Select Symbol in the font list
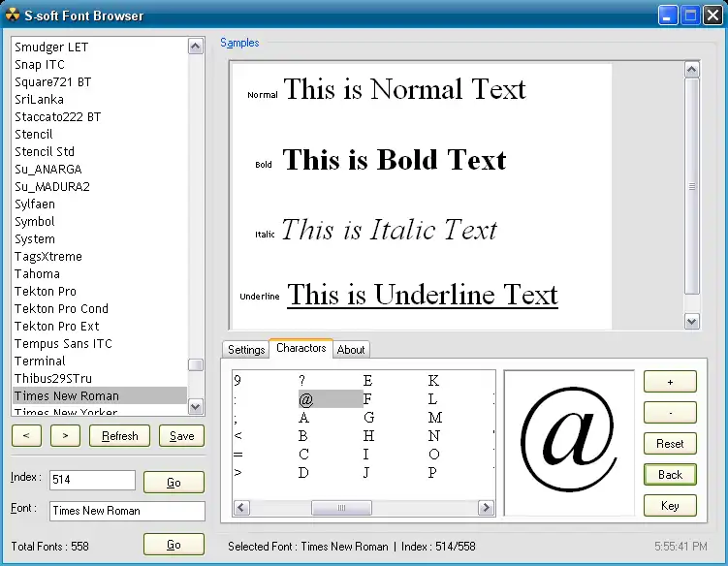 tap(100, 222)
